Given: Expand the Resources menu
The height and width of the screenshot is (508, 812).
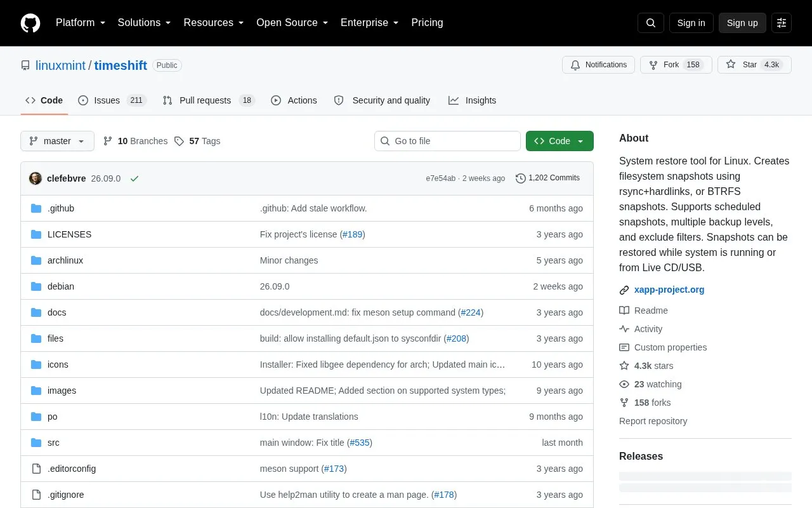Looking at the screenshot, I should [x=214, y=23].
